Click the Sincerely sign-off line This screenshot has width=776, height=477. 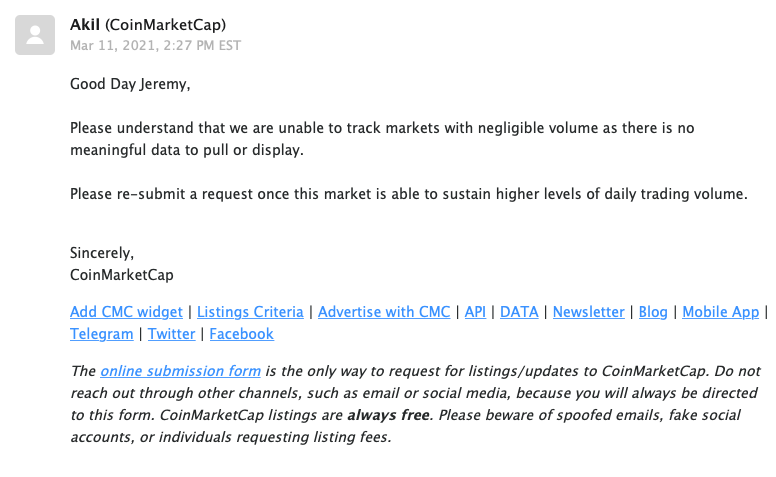tap(102, 253)
